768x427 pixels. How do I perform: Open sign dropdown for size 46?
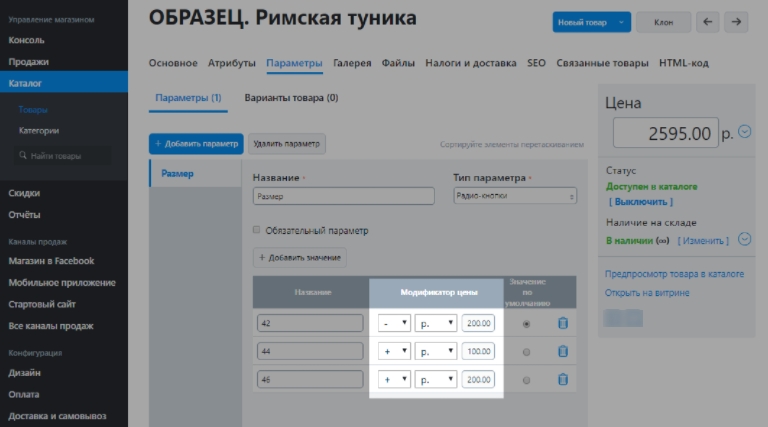click(394, 379)
